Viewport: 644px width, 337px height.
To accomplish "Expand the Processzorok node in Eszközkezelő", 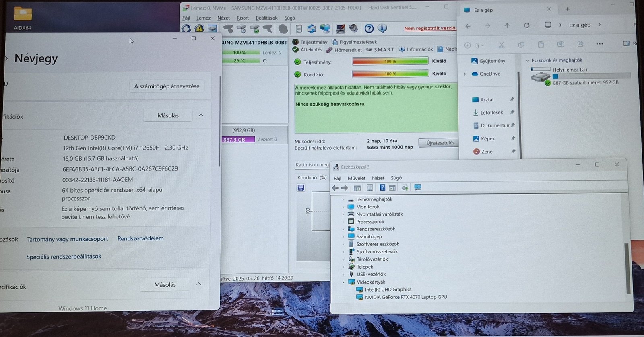I will point(343,222).
